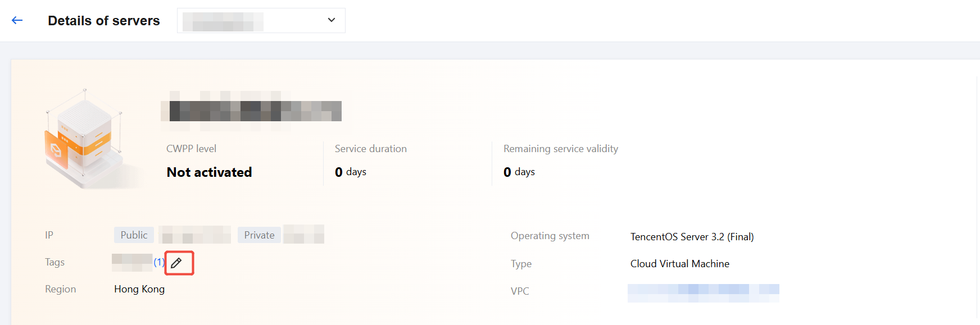Click Remaining service validity 0 days
This screenshot has width=980, height=325.
pyautogui.click(x=519, y=172)
